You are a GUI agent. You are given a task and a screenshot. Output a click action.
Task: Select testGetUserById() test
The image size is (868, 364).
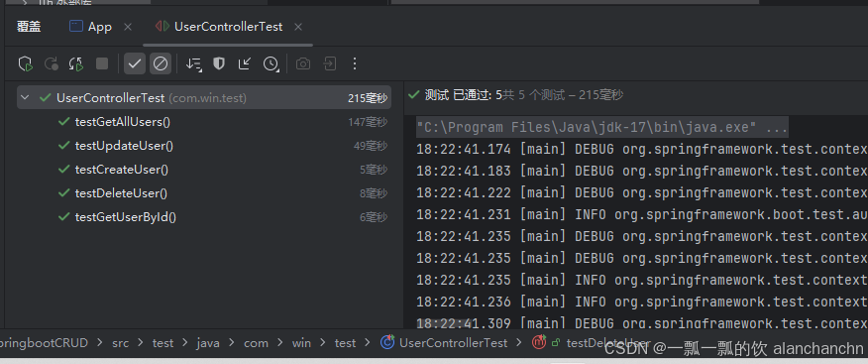(126, 217)
